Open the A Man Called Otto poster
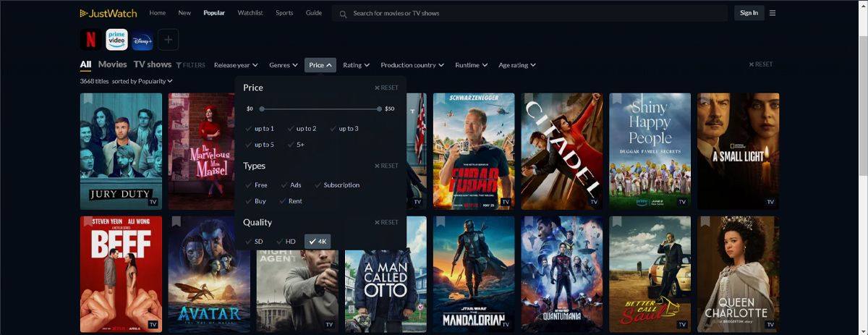The height and width of the screenshot is (335, 868). 386,274
